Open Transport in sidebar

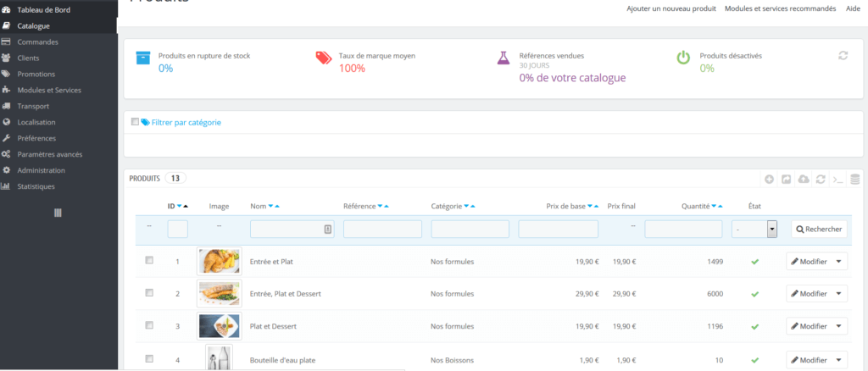(33, 106)
